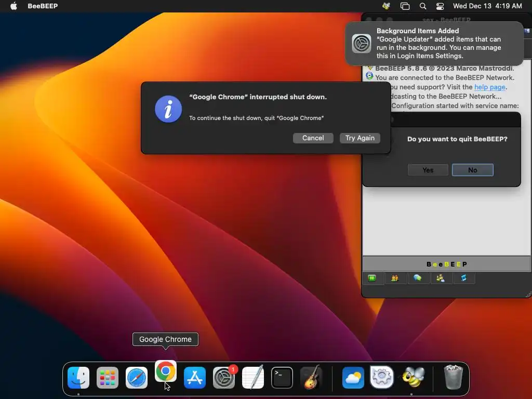Cancel the Google Chrome shut down dialog
This screenshot has height=399, width=532.
pyautogui.click(x=313, y=138)
